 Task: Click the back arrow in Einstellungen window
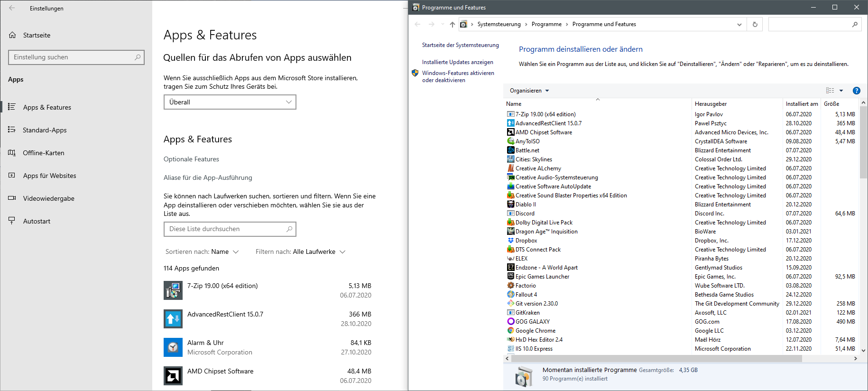pos(12,8)
